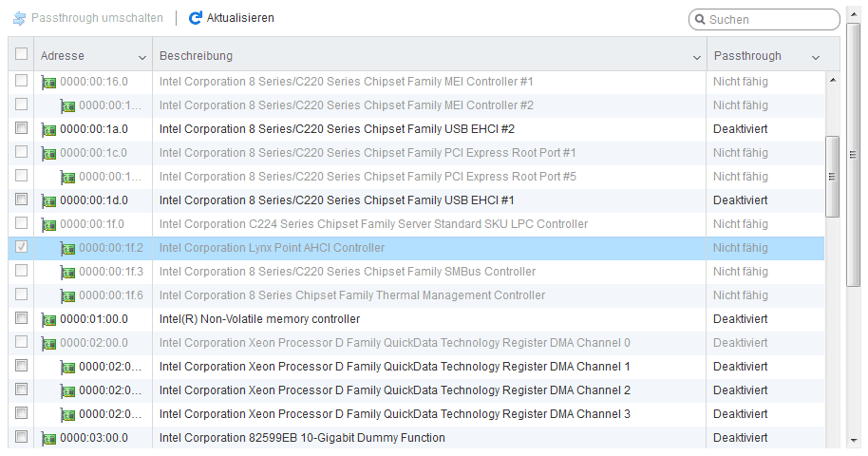The width and height of the screenshot is (868, 456).
Task: Click into the Suchen search field
Action: (769, 19)
